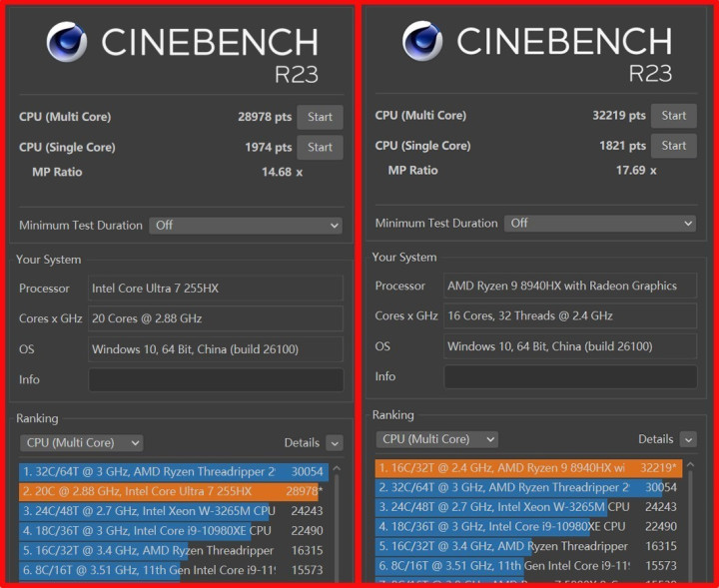Click the 32219 pts multi core score
The height and width of the screenshot is (588, 719).
pyautogui.click(x=619, y=116)
